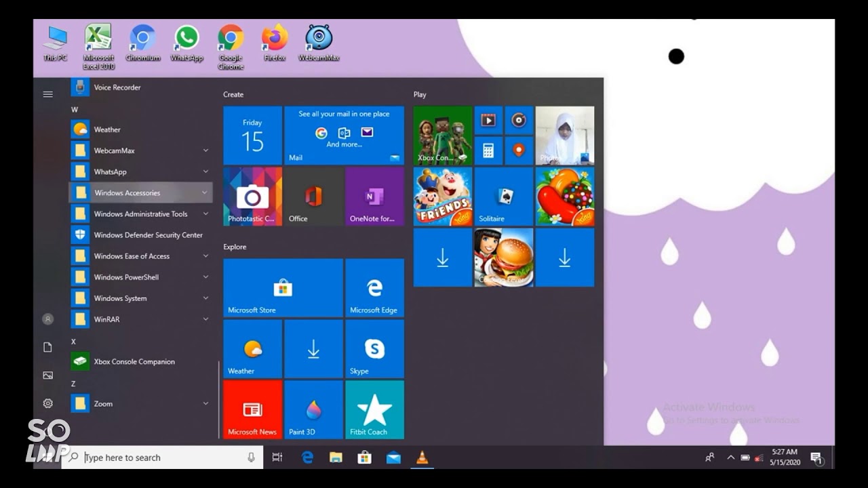This screenshot has width=868, height=488.
Task: Open the Cooking Fever tile
Action: (504, 258)
